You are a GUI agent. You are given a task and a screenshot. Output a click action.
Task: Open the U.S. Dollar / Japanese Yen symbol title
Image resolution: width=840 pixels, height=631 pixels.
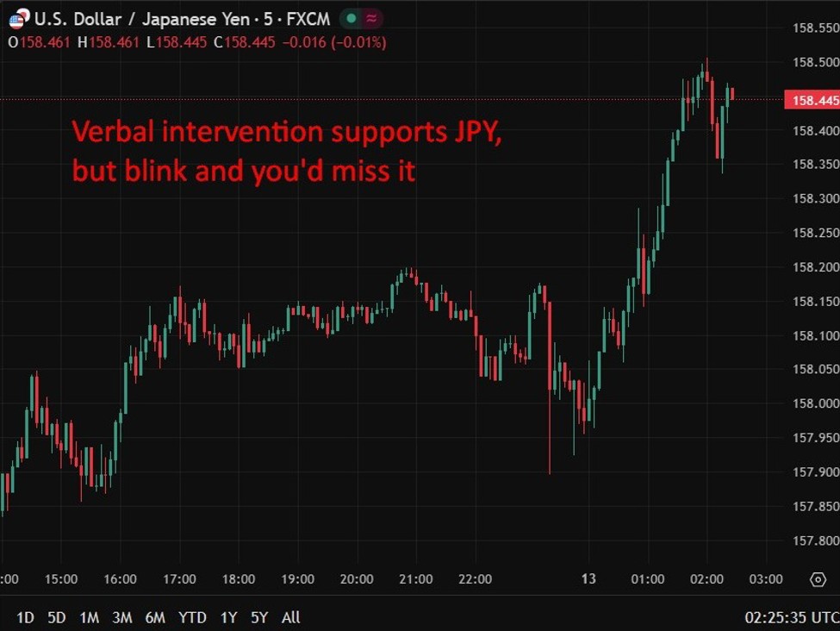[182, 19]
